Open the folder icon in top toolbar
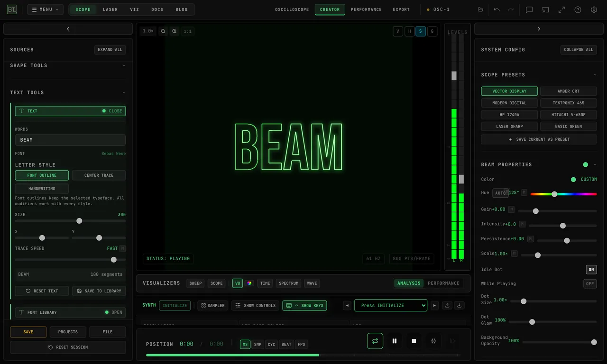The image size is (607, 364). [x=480, y=9]
